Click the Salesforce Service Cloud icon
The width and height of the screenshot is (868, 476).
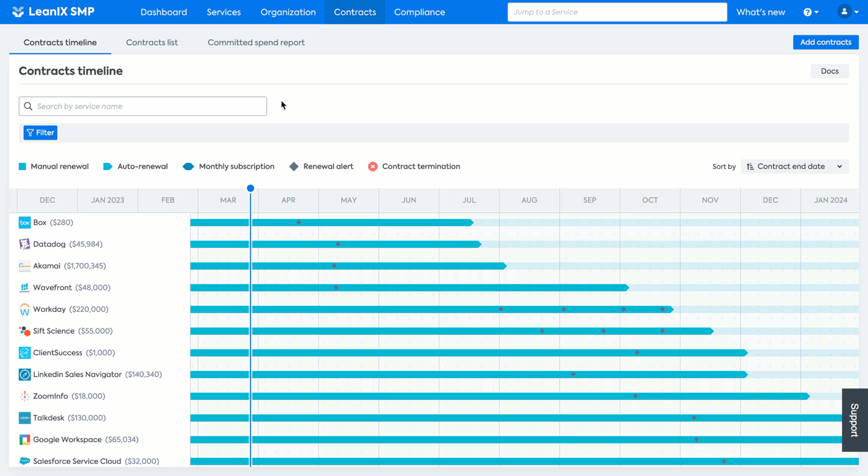[x=25, y=462]
